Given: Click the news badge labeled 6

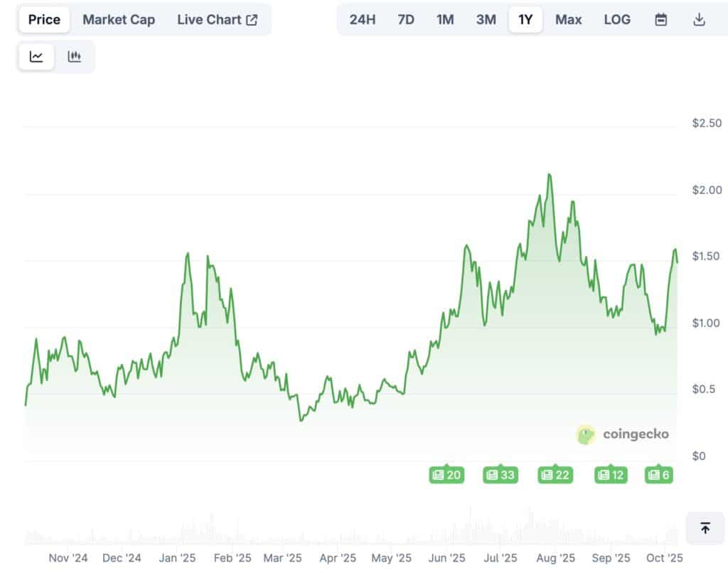Looking at the screenshot, I should click(x=659, y=475).
